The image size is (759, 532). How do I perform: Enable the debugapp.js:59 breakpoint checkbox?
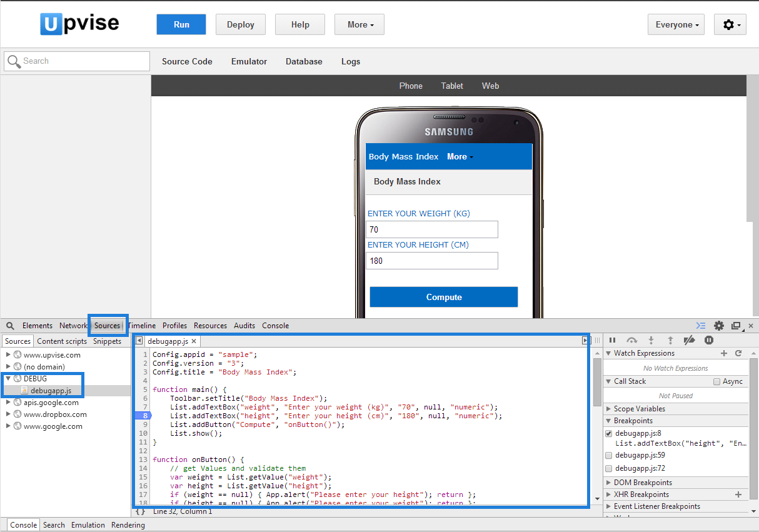(609, 456)
